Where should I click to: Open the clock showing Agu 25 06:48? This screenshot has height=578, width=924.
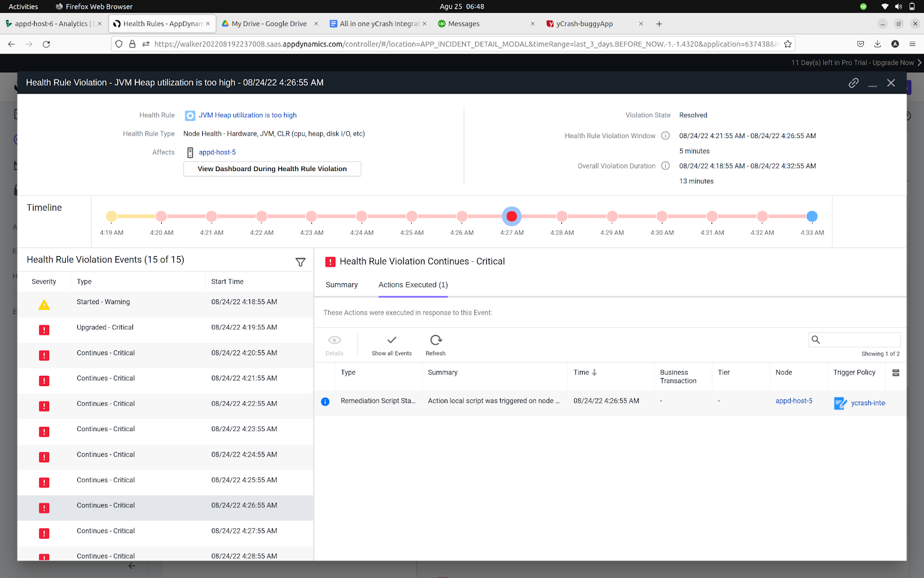coord(462,6)
